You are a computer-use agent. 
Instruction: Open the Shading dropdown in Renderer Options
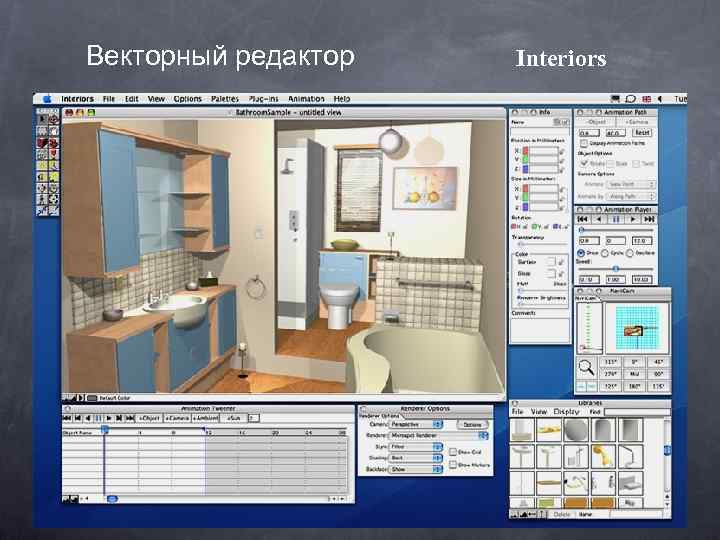(x=416, y=458)
